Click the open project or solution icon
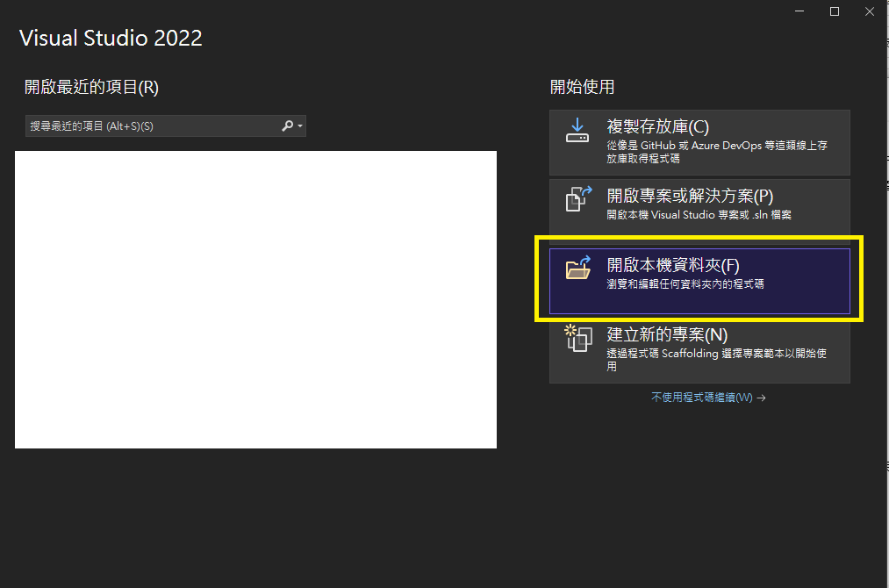Viewport: 889px width, 588px height. tap(578, 199)
